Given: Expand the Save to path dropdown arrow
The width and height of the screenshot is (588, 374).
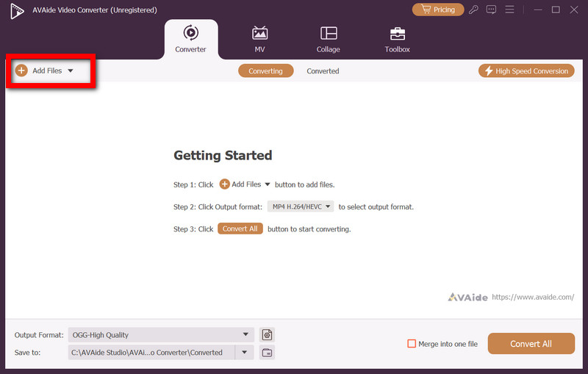Looking at the screenshot, I should coord(244,353).
